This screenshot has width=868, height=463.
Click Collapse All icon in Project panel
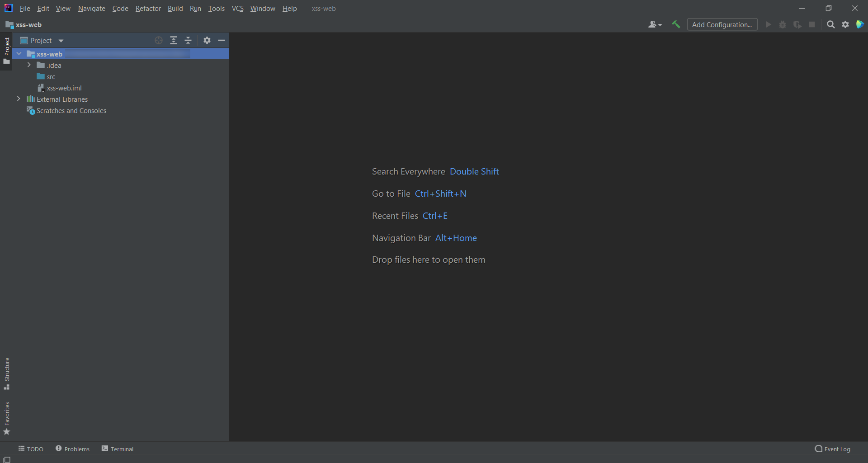coord(189,40)
